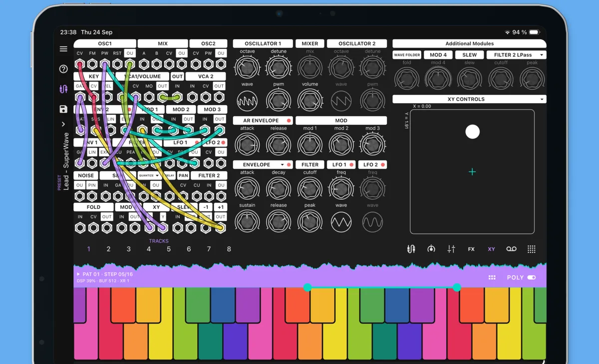
Task: Click the white puck in XY pad
Action: pos(472,132)
